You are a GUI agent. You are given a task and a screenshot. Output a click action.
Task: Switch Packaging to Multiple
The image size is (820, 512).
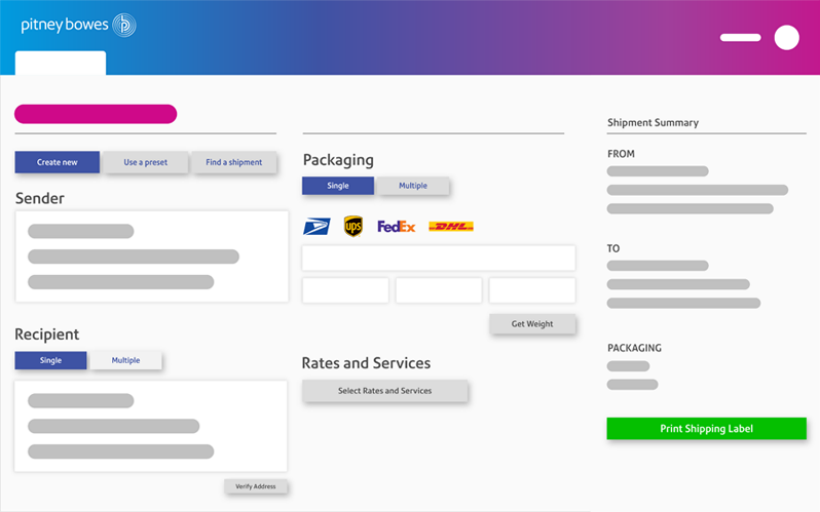pos(412,186)
